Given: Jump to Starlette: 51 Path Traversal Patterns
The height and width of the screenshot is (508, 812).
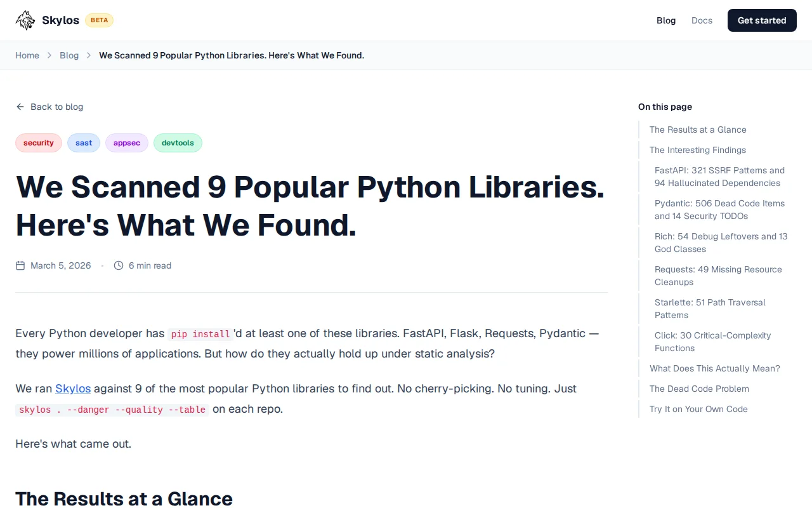Looking at the screenshot, I should click(710, 309).
